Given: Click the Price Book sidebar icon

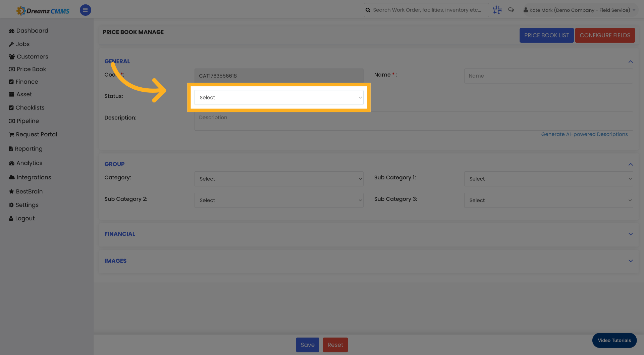Looking at the screenshot, I should click(12, 69).
